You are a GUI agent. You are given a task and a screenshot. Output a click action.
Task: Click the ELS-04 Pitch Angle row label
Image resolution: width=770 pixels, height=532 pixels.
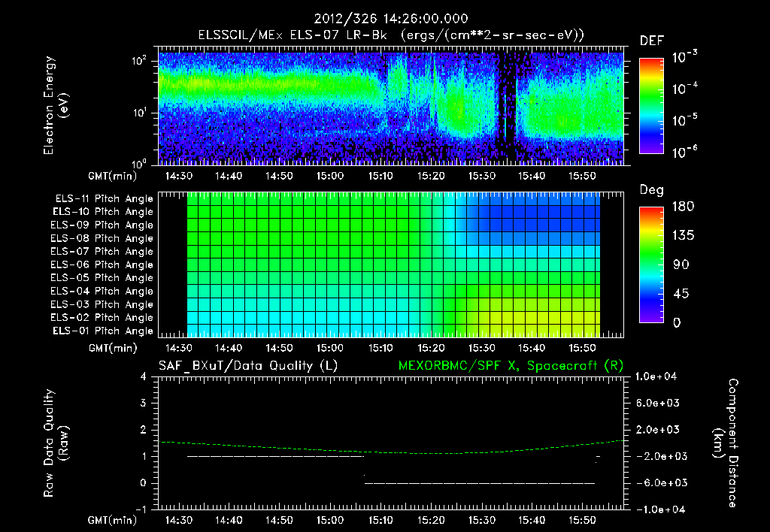[102, 291]
